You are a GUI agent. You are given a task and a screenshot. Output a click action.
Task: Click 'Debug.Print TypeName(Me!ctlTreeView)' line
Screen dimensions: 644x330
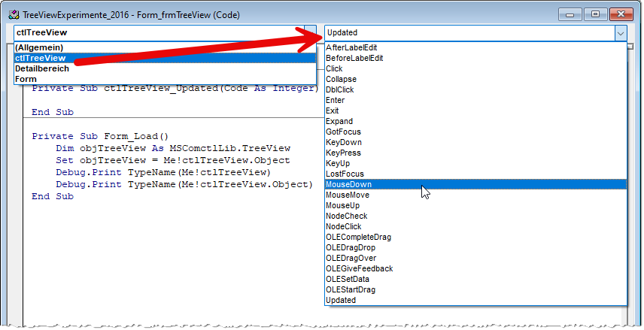pos(163,172)
